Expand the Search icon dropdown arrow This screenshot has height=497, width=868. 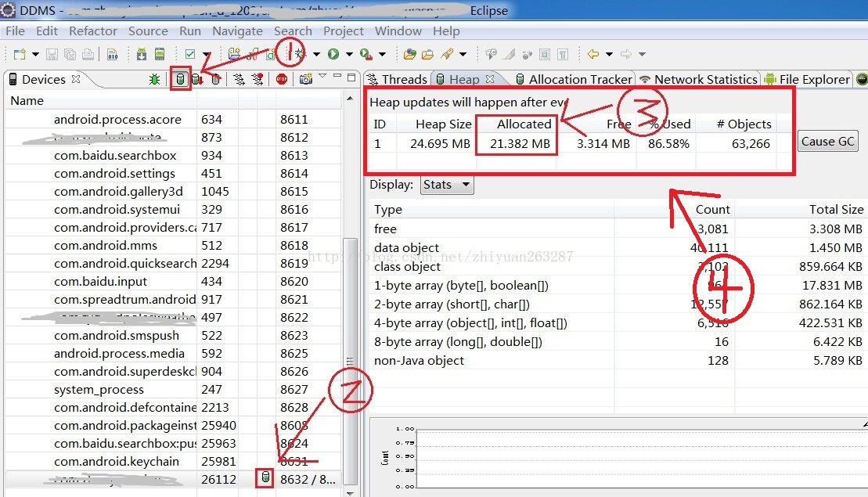[463, 54]
